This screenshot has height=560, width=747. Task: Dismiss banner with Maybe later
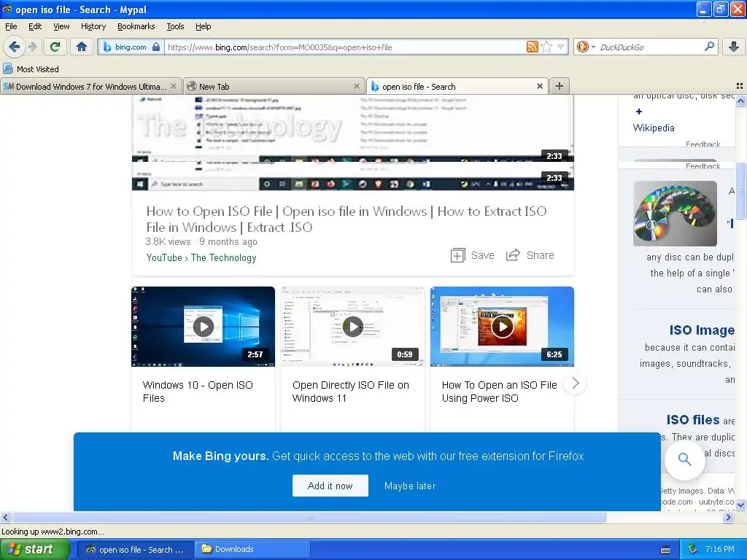410,486
